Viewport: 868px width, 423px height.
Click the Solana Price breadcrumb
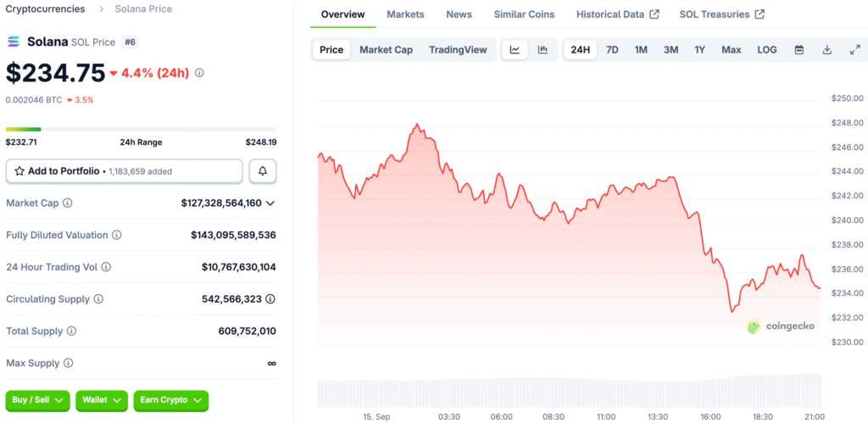click(143, 8)
